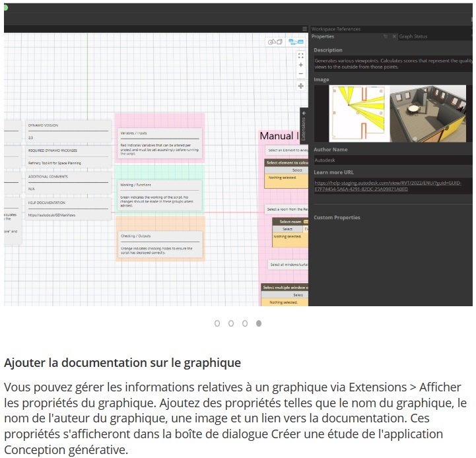
Task: Select the second carousel dot
Action: (231, 323)
